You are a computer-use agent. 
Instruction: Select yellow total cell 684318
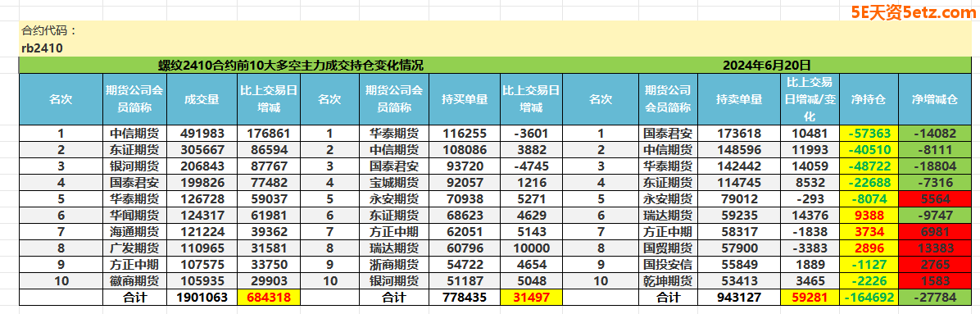click(269, 298)
